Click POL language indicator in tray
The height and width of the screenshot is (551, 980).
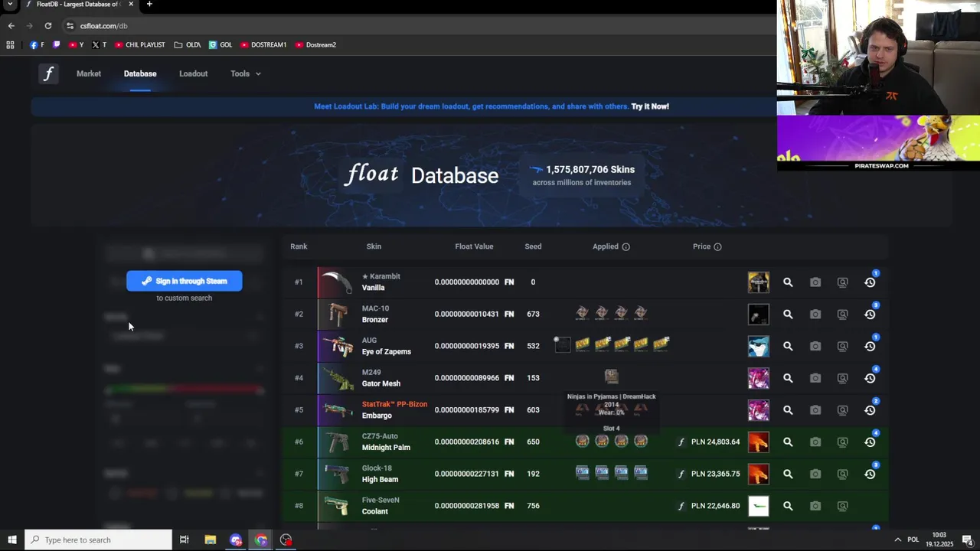[913, 540]
